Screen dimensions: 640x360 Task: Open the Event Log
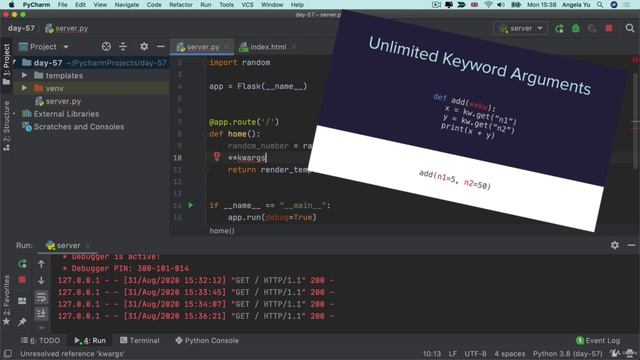(598, 340)
